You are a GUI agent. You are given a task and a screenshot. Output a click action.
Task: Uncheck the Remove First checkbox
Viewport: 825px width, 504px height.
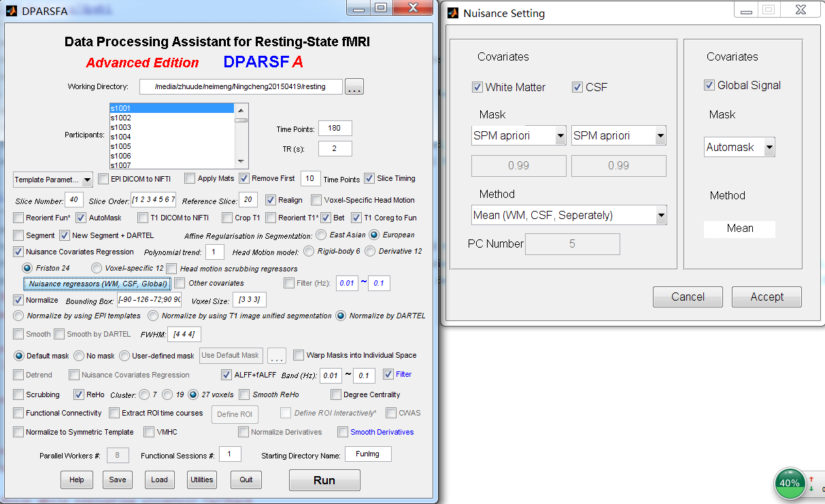(244, 179)
